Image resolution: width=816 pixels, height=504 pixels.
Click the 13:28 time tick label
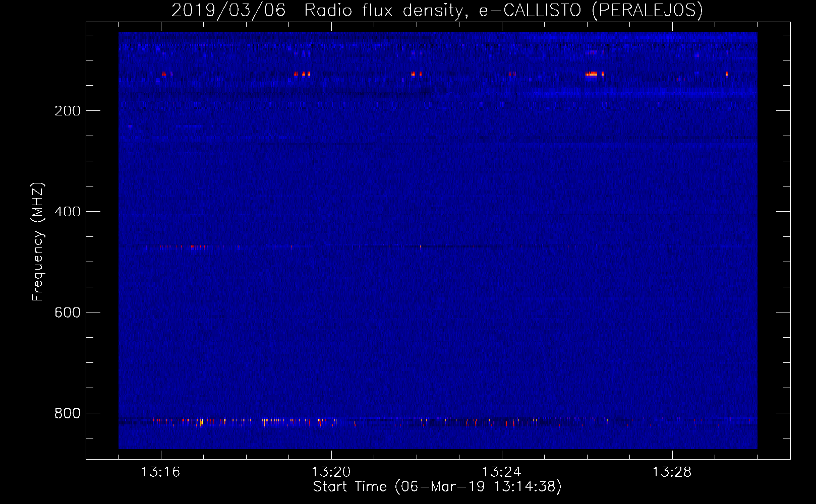(672, 472)
